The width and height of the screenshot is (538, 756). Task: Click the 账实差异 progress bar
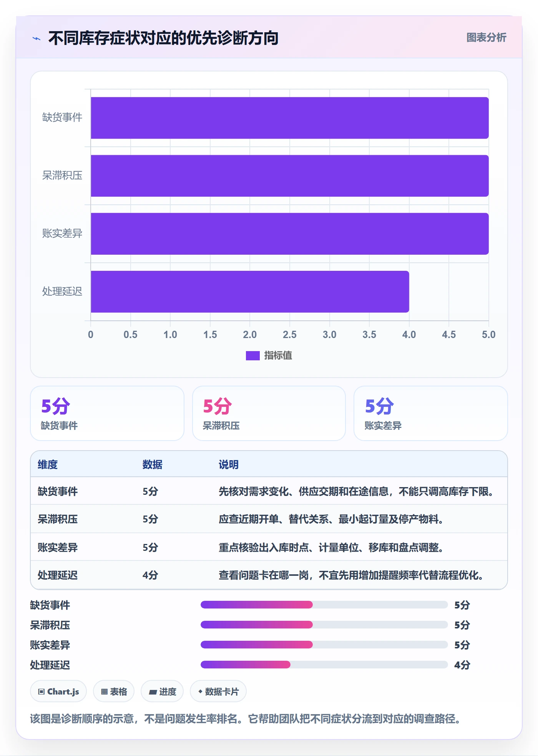(x=324, y=645)
